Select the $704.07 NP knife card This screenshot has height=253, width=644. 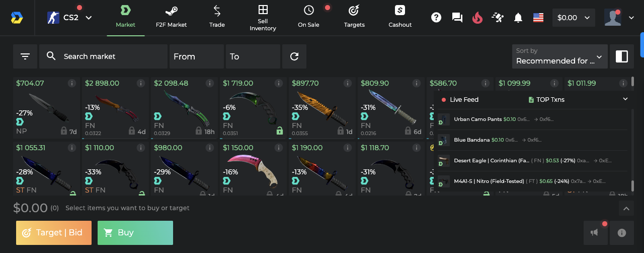tap(46, 108)
